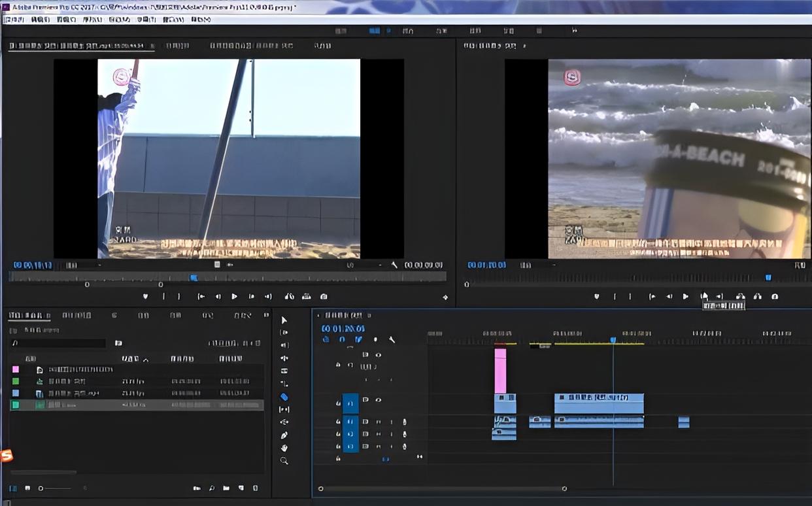The height and width of the screenshot is (506, 812).
Task: Click Extract in the Program monitor
Action: (757, 297)
